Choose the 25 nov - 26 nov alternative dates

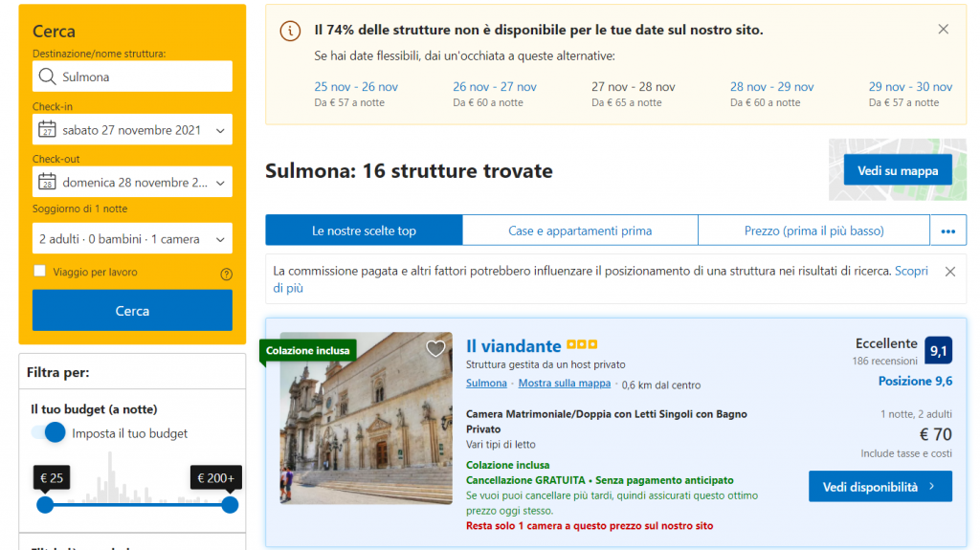pyautogui.click(x=356, y=87)
